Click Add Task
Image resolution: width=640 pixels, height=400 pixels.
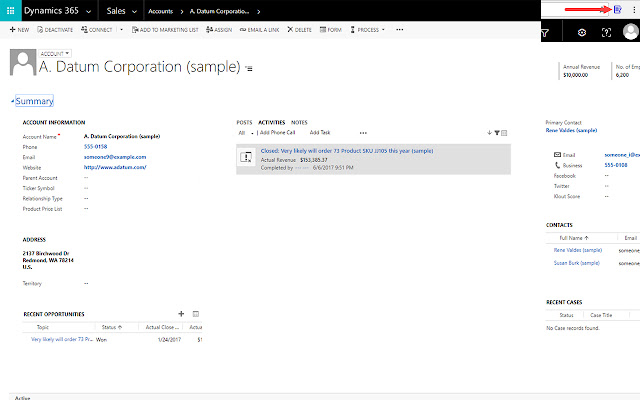click(x=320, y=133)
